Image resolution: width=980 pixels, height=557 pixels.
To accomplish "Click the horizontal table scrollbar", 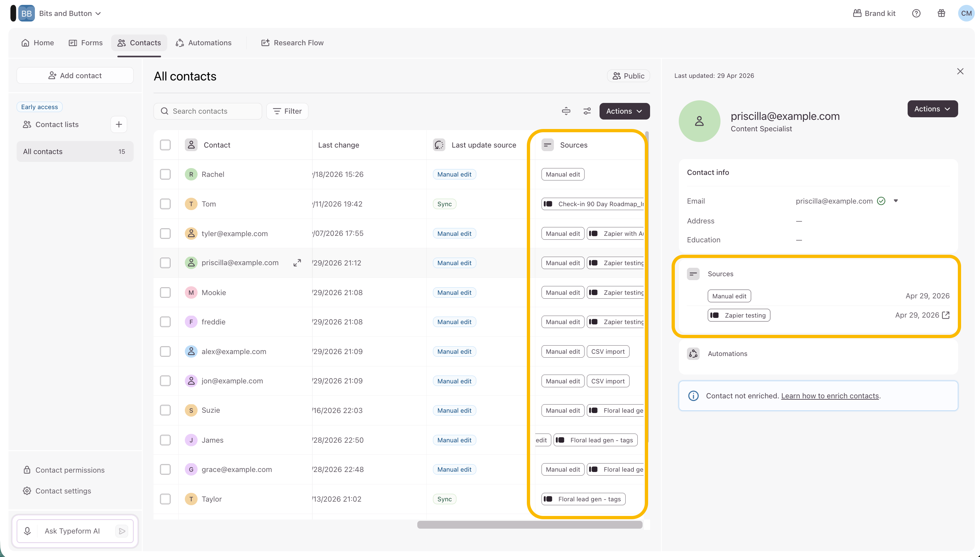I will tap(530, 525).
